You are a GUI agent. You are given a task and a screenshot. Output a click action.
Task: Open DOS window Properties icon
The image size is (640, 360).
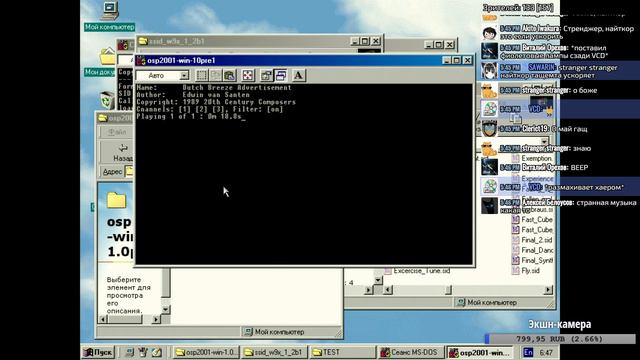click(x=266, y=76)
